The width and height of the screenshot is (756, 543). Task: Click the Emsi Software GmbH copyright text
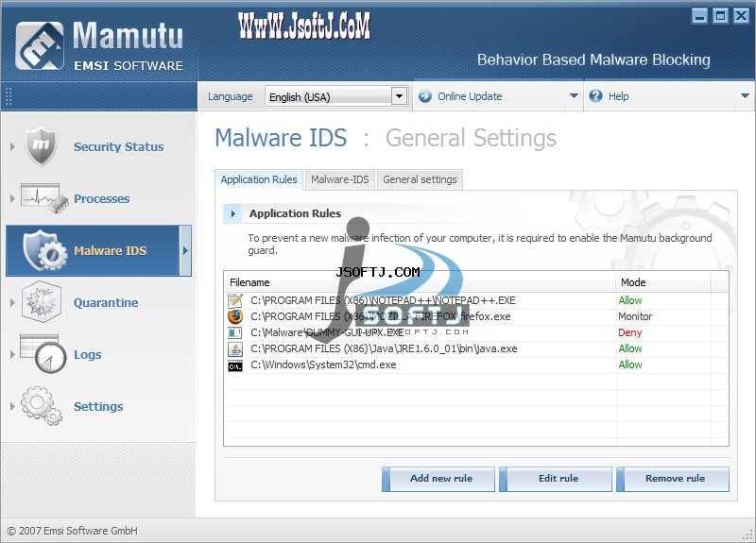pyautogui.click(x=73, y=531)
